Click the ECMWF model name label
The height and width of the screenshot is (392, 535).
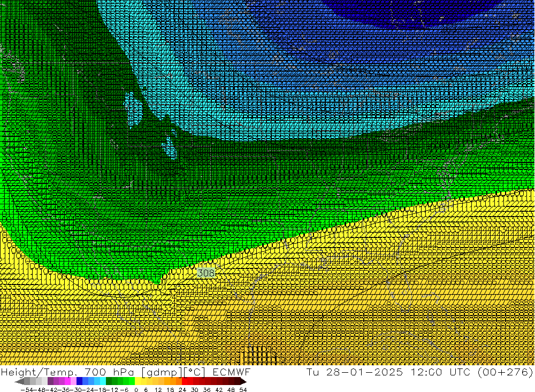pyautogui.click(x=232, y=372)
